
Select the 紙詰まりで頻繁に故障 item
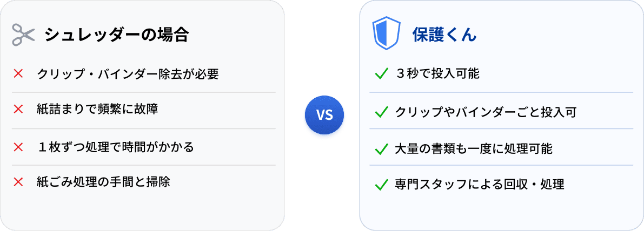point(97,109)
